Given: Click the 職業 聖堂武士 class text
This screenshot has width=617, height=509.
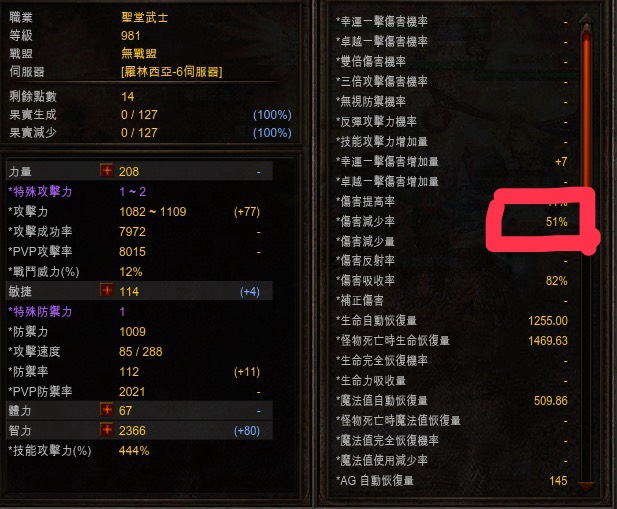Looking at the screenshot, I should click(x=145, y=17).
